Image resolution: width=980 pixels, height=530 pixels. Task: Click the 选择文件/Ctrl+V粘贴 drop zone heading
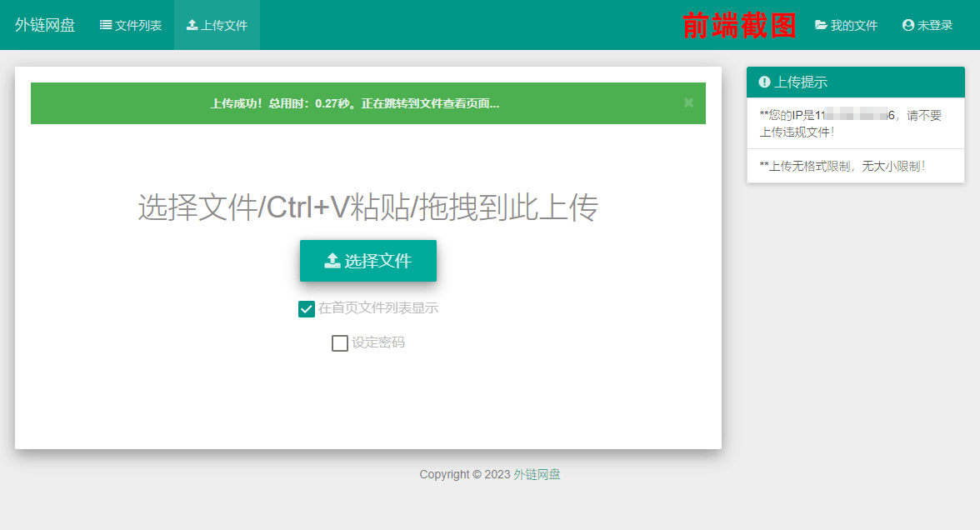click(367, 208)
